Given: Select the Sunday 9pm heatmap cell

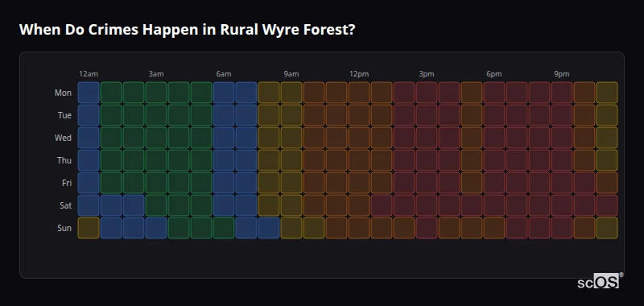Looking at the screenshot, I should click(x=562, y=228).
